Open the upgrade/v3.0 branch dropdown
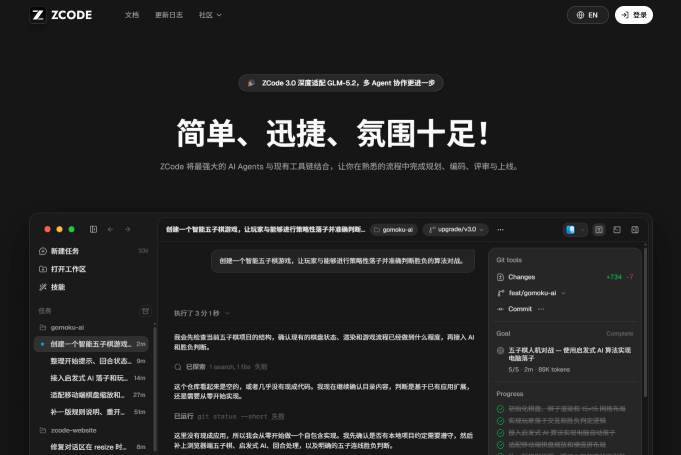 point(456,230)
